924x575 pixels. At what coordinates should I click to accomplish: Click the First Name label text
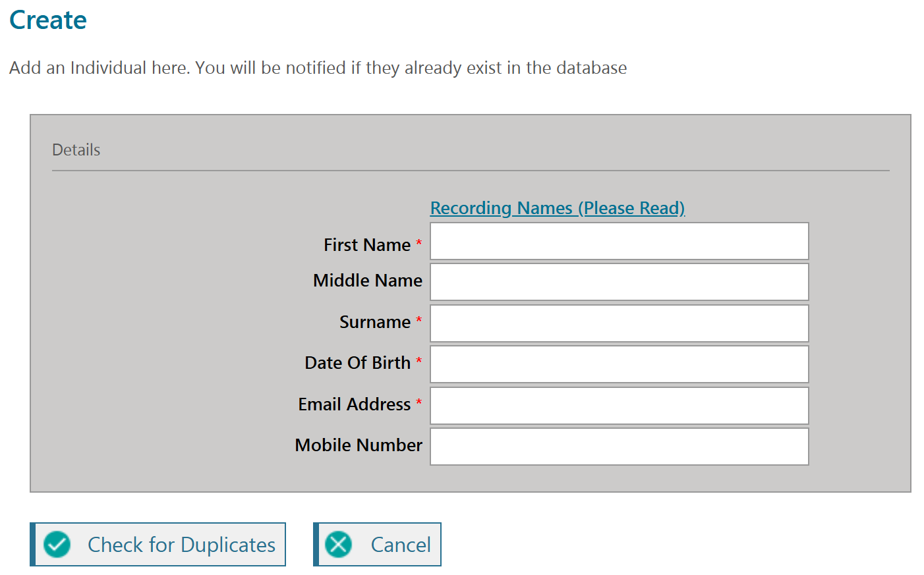tap(367, 245)
